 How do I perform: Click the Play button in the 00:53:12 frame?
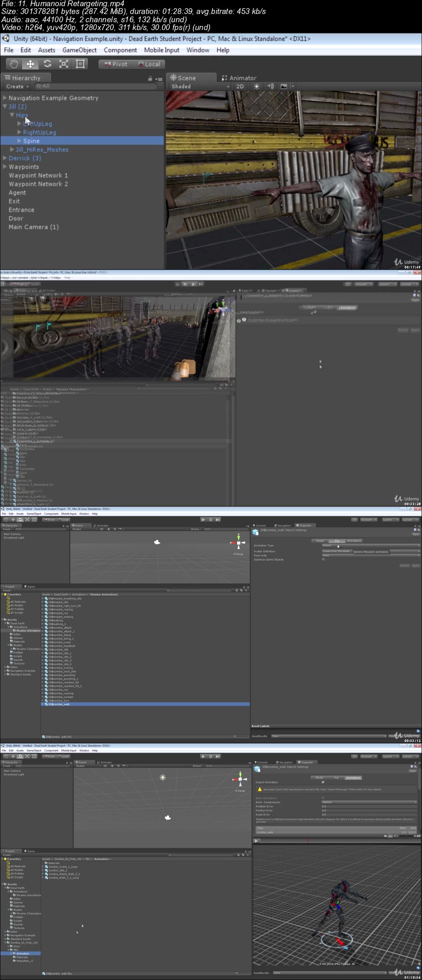[x=203, y=520]
